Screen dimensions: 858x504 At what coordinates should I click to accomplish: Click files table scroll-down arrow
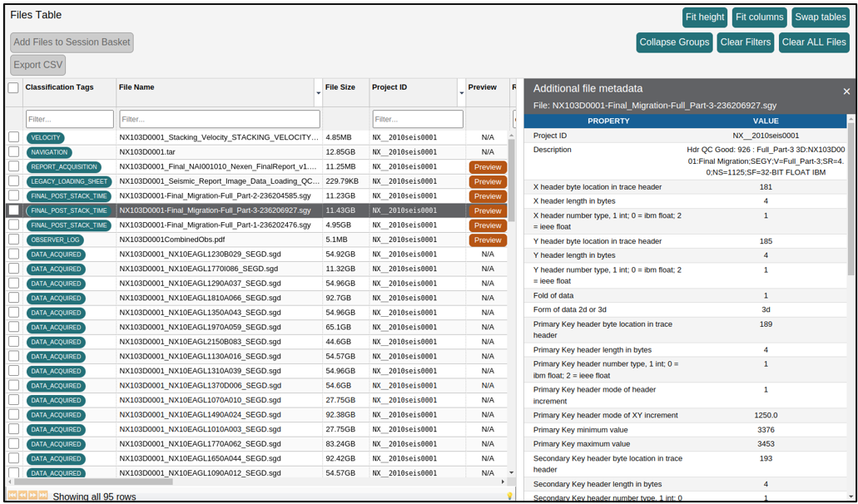pyautogui.click(x=512, y=472)
